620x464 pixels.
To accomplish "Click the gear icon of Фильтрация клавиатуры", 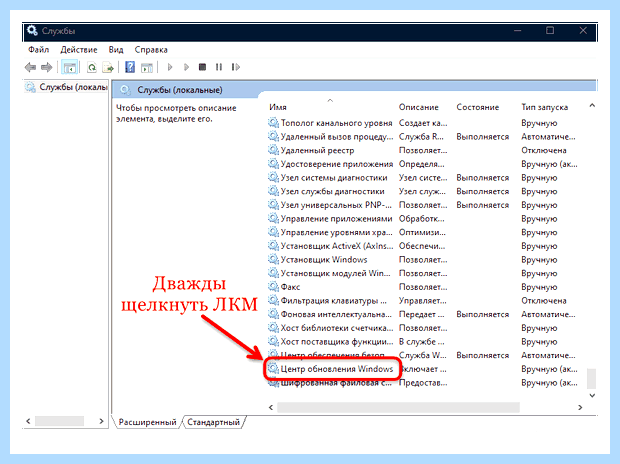I will point(273,300).
